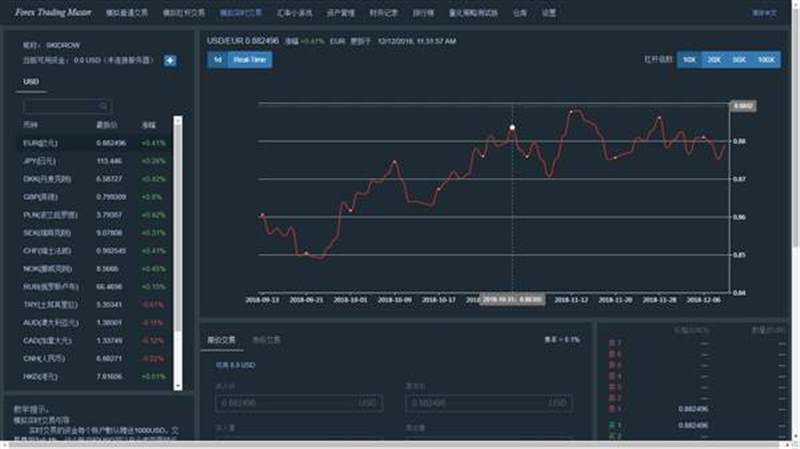Click the Forex Trading Master logo
This screenshot has width=800, height=449.
click(x=53, y=12)
